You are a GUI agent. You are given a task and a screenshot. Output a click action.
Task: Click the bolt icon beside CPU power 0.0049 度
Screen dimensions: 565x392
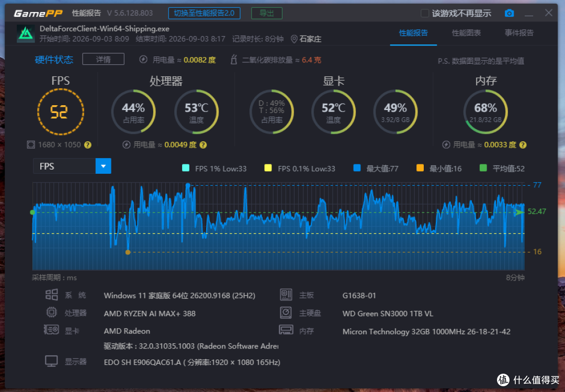point(126,144)
